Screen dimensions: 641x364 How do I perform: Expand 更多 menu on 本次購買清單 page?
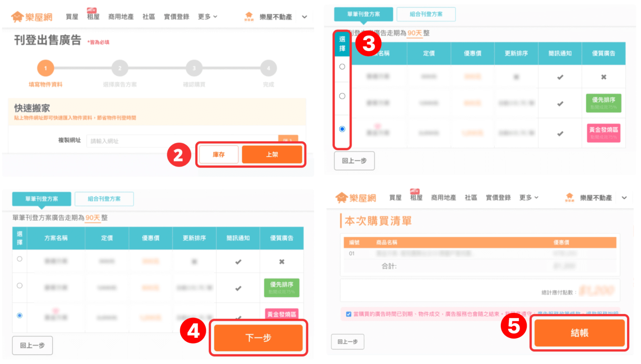click(x=529, y=198)
